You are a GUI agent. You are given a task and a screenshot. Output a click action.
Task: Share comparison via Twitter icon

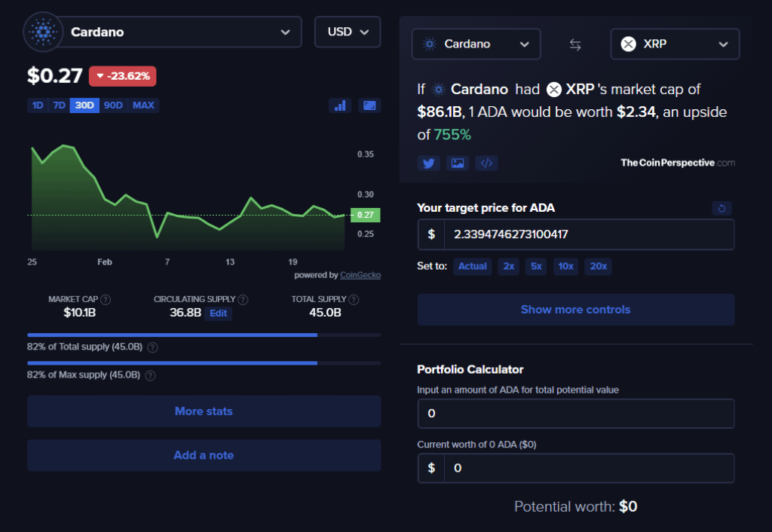pyautogui.click(x=429, y=163)
